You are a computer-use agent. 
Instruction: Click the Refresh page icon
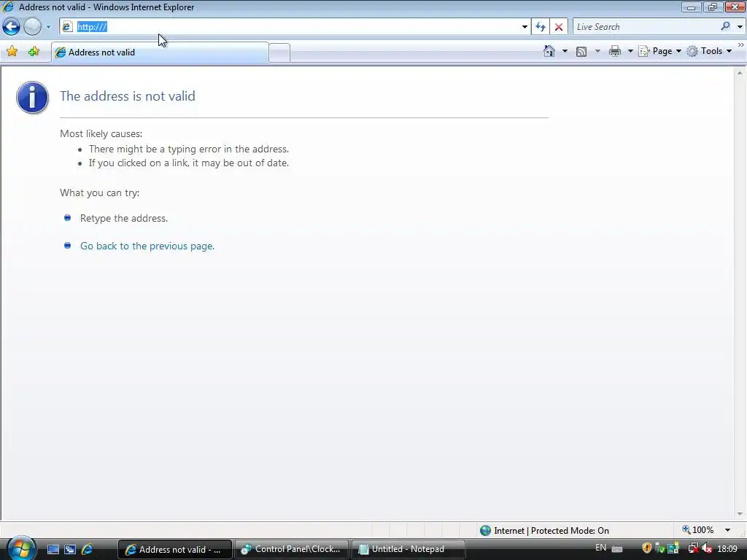click(541, 27)
